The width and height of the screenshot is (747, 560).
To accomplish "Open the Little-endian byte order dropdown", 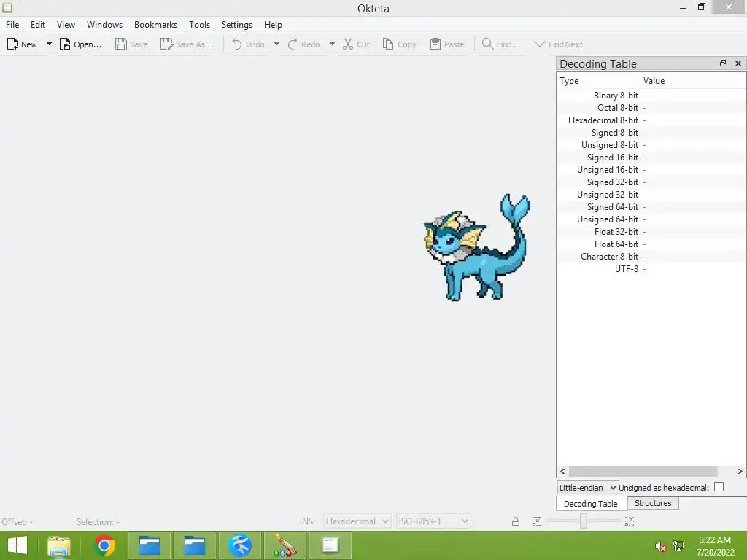I will pos(588,488).
